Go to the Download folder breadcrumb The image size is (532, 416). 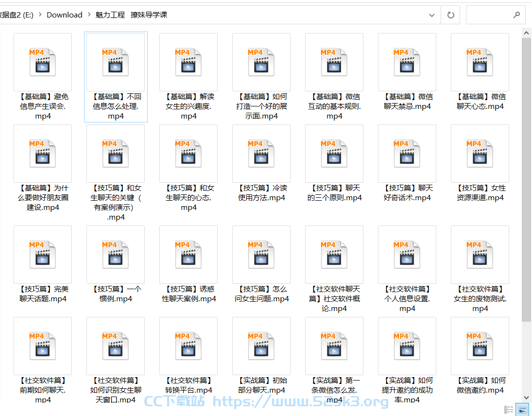(x=65, y=15)
